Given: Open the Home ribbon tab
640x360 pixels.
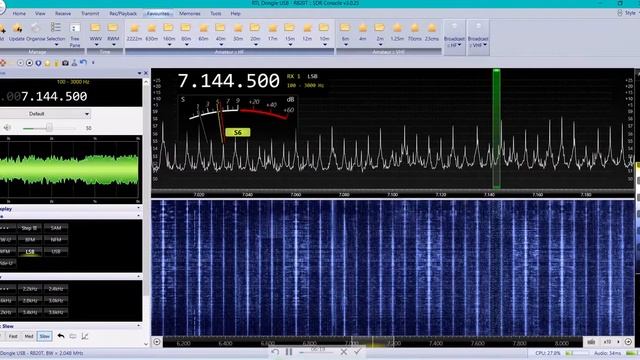Looking at the screenshot, I should (x=19, y=13).
